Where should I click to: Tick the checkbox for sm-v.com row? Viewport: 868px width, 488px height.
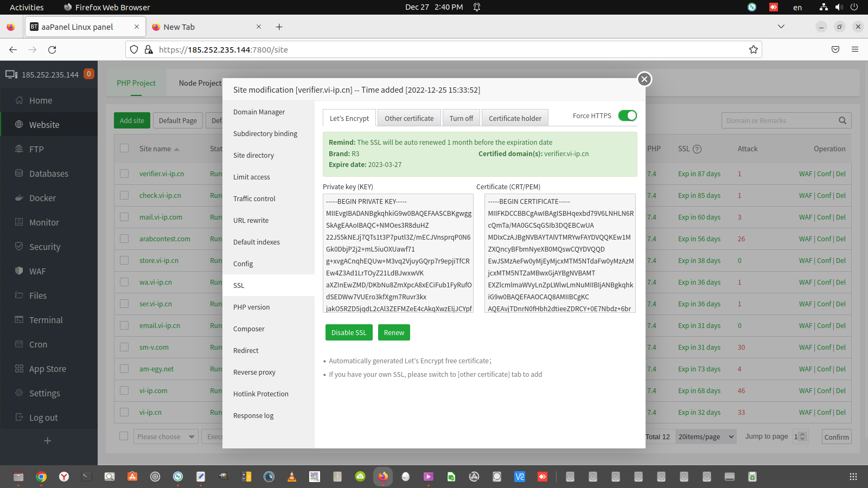pos(124,347)
